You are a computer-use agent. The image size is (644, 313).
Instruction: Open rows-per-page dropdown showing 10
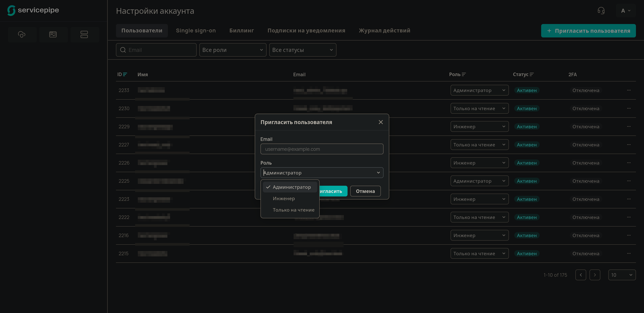pyautogui.click(x=622, y=275)
